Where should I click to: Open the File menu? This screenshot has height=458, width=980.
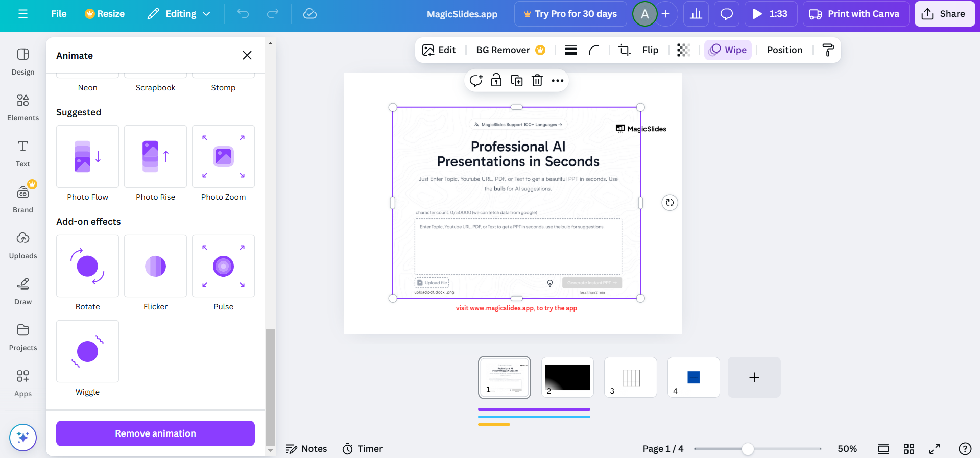click(x=59, y=14)
